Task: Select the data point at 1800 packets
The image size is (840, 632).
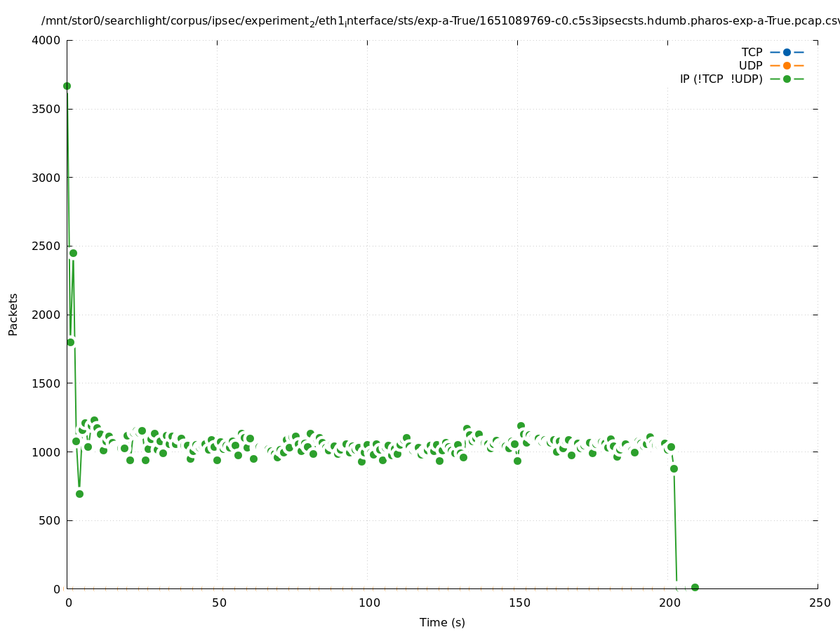Action: [70, 342]
